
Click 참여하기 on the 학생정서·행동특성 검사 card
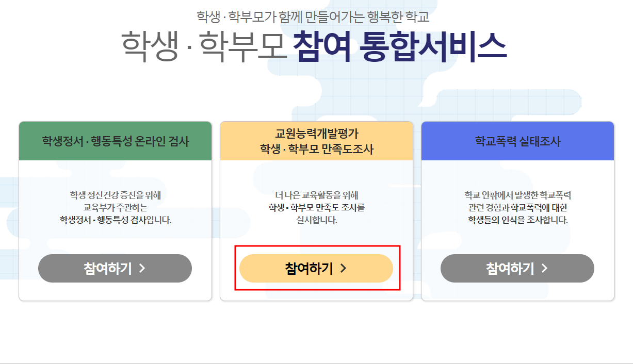[115, 268]
